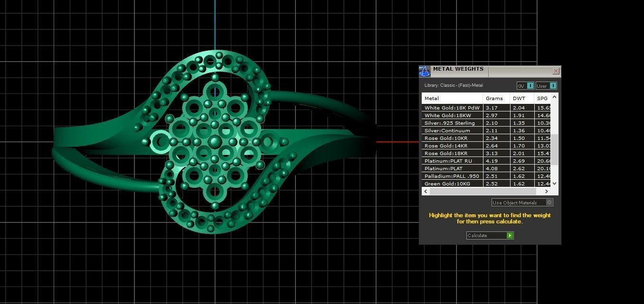
Task: Click the Metal Weights panel logo icon
Action: pos(425,71)
